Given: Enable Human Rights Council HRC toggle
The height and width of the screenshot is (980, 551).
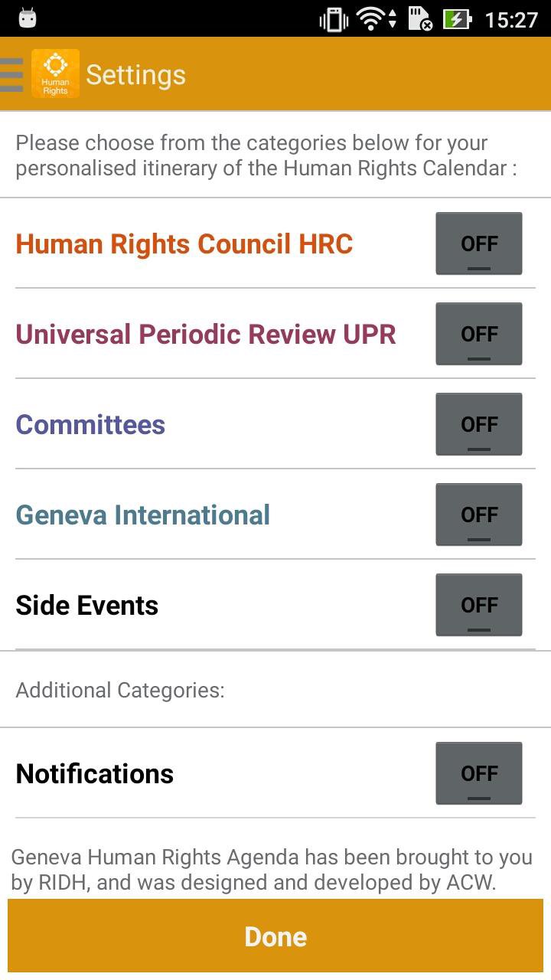Looking at the screenshot, I should (479, 243).
